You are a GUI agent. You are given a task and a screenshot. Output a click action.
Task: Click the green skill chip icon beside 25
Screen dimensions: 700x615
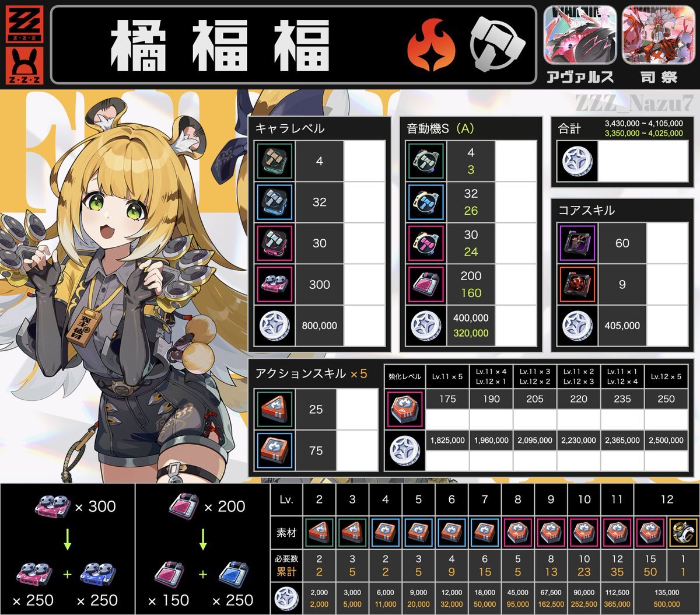click(x=275, y=409)
